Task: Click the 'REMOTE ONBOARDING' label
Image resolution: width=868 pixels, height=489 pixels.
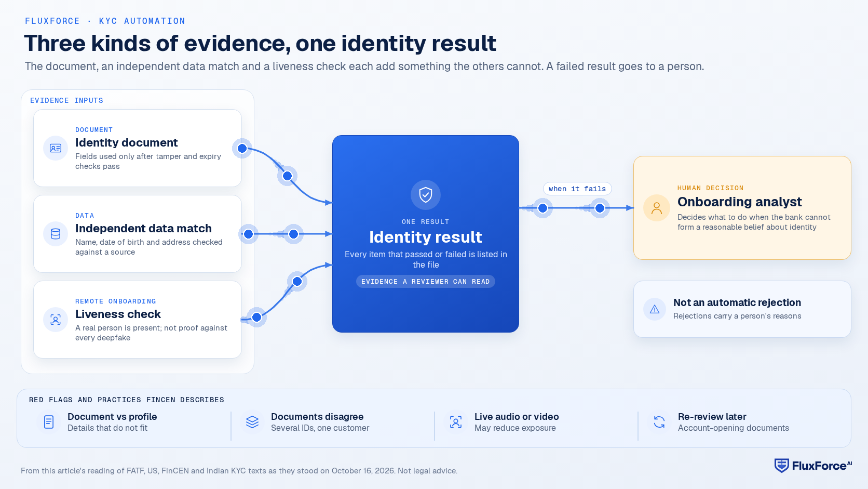Action: pyautogui.click(x=116, y=301)
